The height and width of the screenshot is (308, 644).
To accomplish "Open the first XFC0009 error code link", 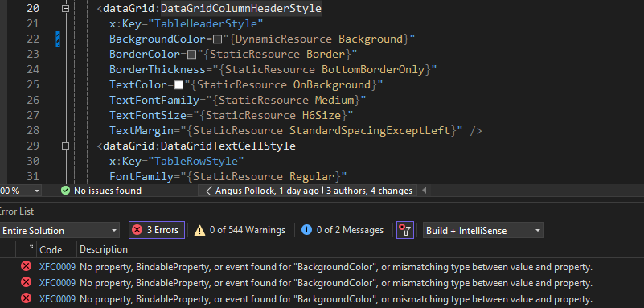I will [58, 267].
